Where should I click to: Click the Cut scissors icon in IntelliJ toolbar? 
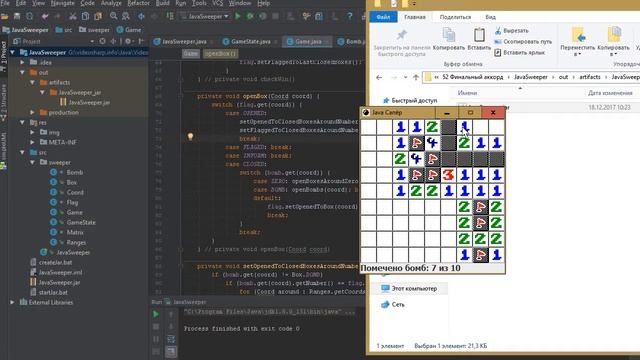coord(73,16)
